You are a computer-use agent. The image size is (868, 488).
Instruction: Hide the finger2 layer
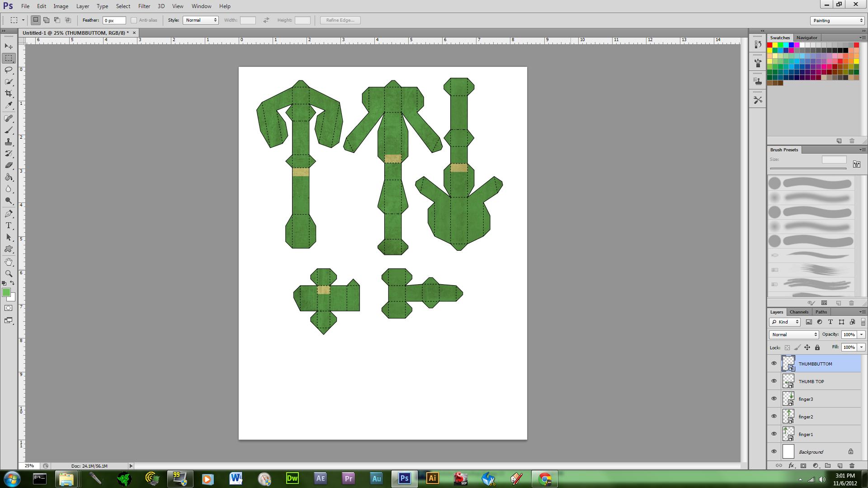click(774, 416)
